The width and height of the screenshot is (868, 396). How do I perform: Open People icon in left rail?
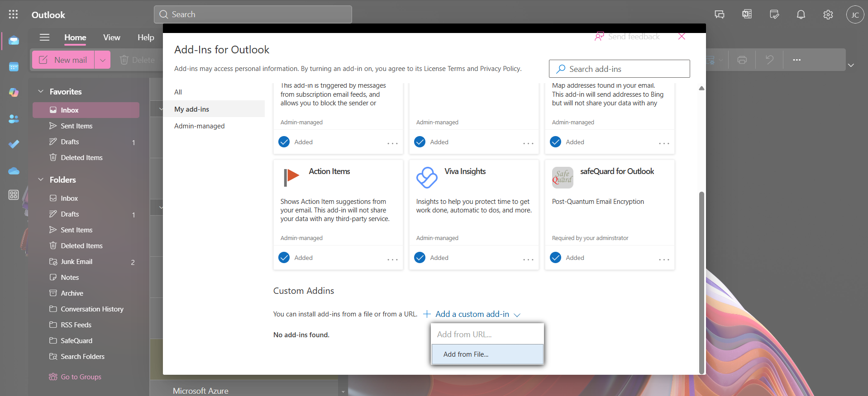click(14, 118)
